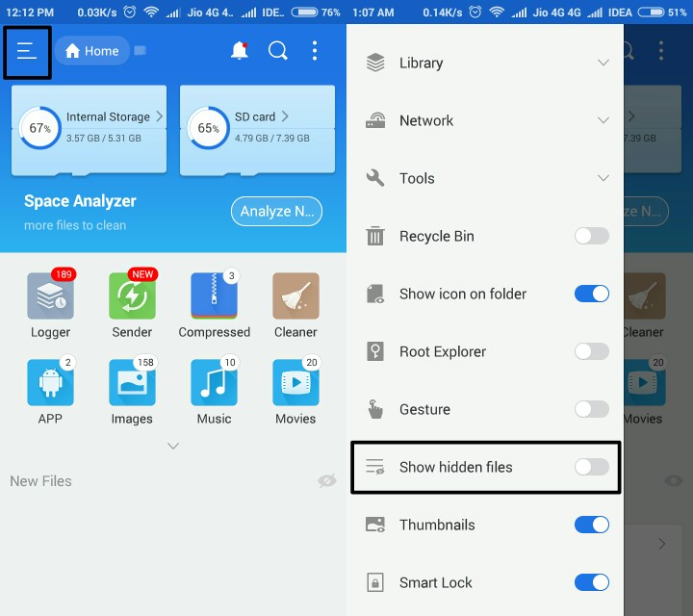The height and width of the screenshot is (616, 693).
Task: Browse the Images category
Action: tap(132, 382)
